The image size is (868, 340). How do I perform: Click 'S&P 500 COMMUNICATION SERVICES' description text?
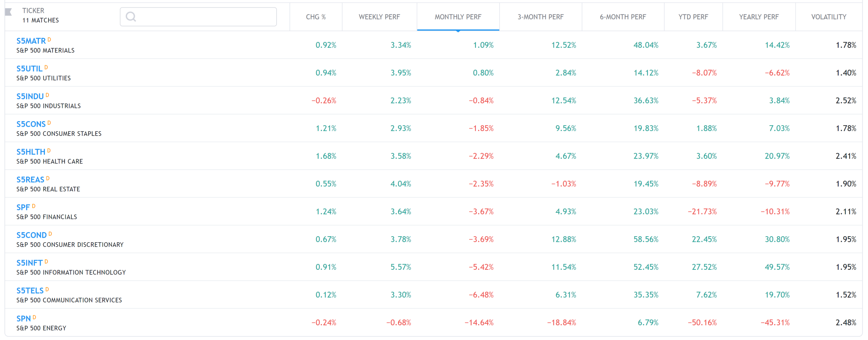[69, 300]
